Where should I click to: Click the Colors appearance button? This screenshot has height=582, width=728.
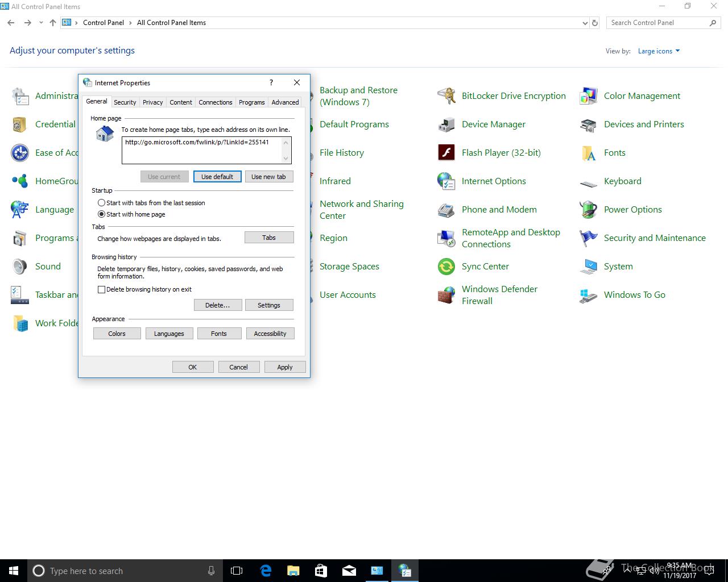point(117,334)
